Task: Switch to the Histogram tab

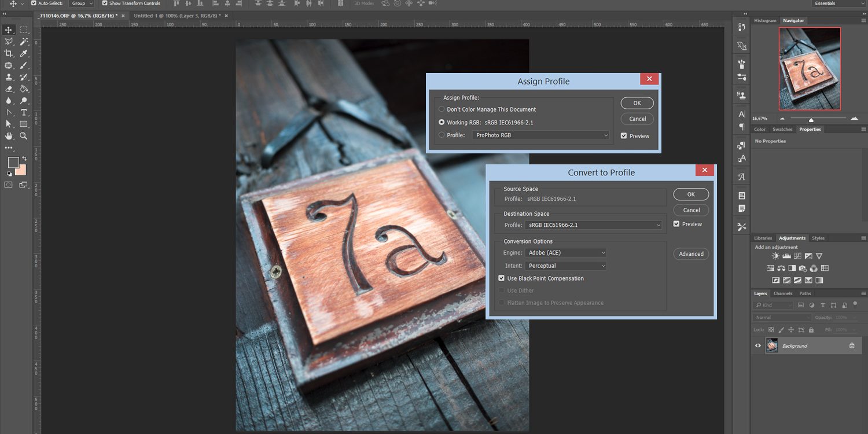Action: coord(765,21)
